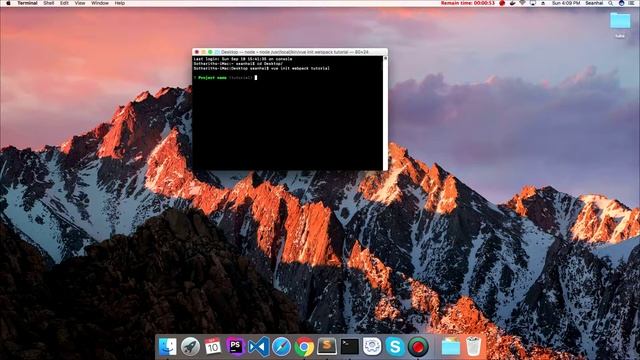The image size is (640, 360).
Task: Click the 'vue init webpack tutorial' command line
Action: pyautogui.click(x=261, y=69)
